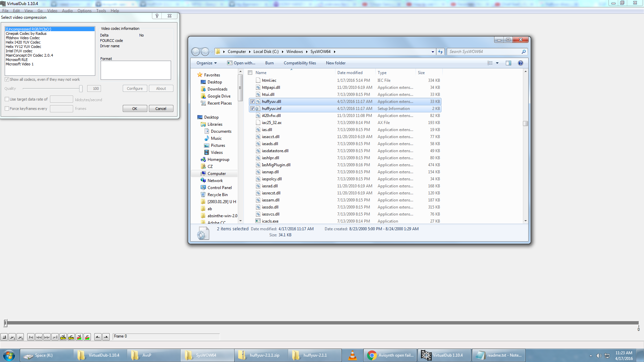Click the next keyframe (yellow key) icon
Image resolution: width=644 pixels, height=362 pixels.
click(71, 337)
